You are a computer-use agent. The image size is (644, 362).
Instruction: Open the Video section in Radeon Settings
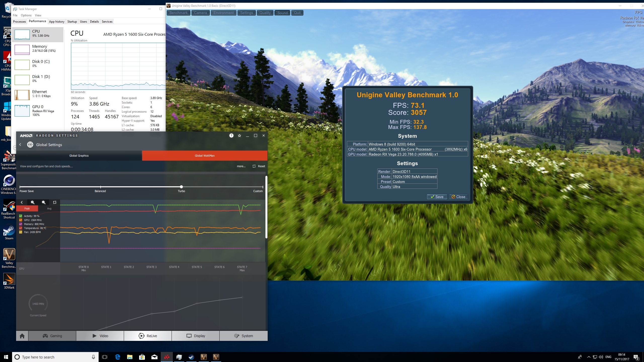[100, 336]
